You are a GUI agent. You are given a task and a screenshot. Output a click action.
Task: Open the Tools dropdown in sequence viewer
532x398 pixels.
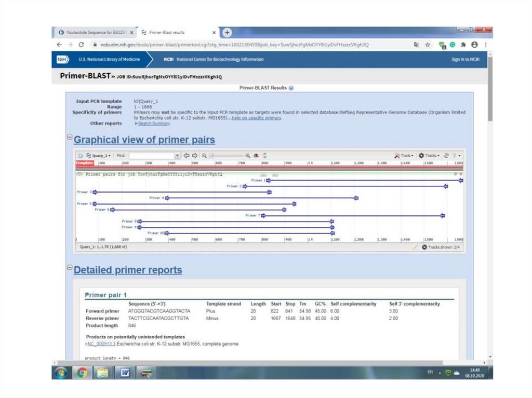(x=404, y=155)
